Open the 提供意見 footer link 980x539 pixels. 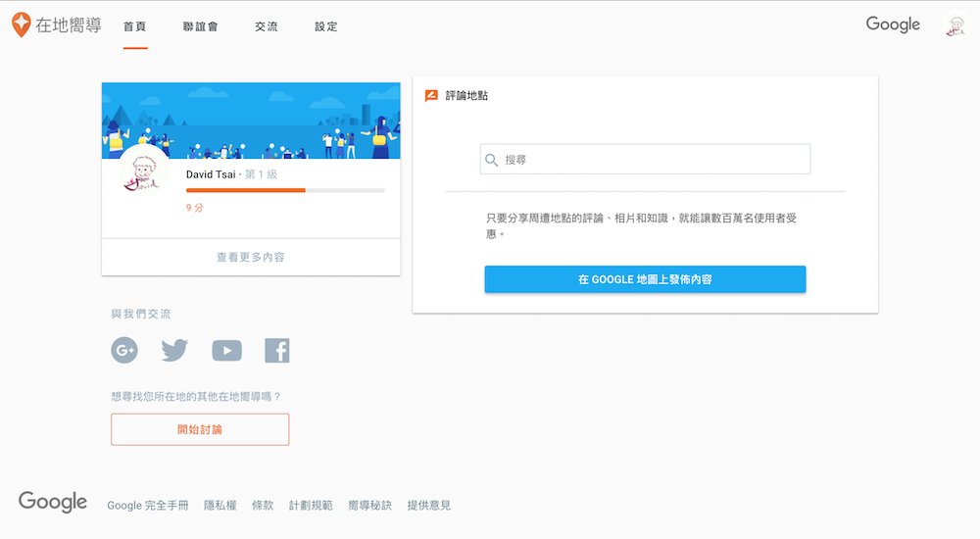pyautogui.click(x=429, y=505)
